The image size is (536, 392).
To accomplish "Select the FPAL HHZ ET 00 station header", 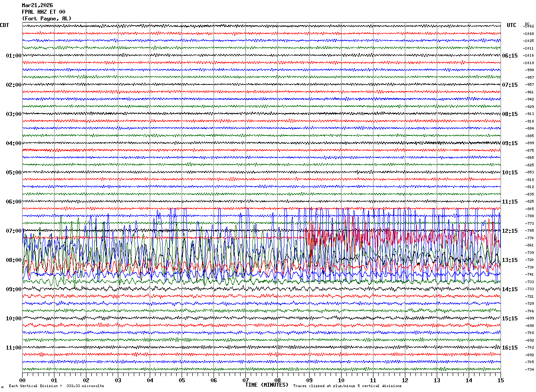I will click(x=43, y=12).
